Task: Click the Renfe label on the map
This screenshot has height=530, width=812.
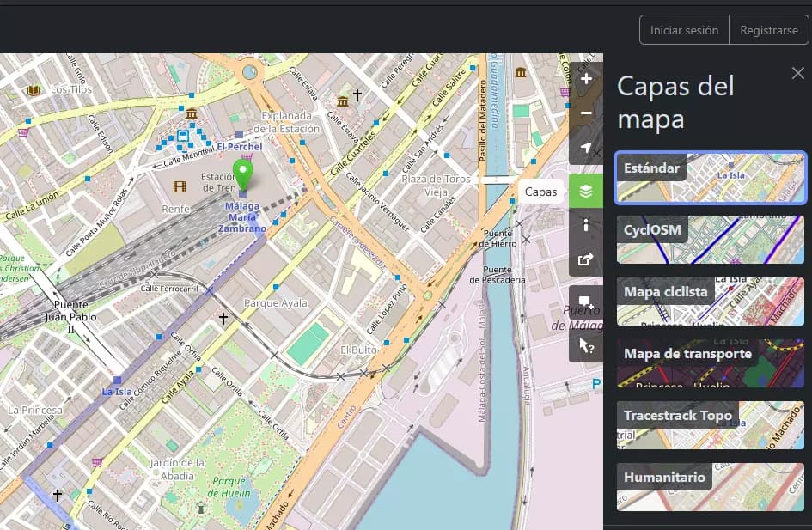Action: coord(175,209)
